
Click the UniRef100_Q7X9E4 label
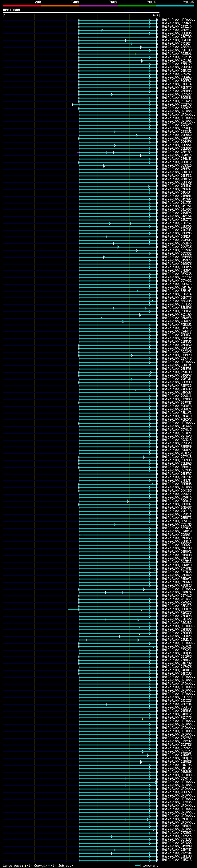click(x=177, y=43)
